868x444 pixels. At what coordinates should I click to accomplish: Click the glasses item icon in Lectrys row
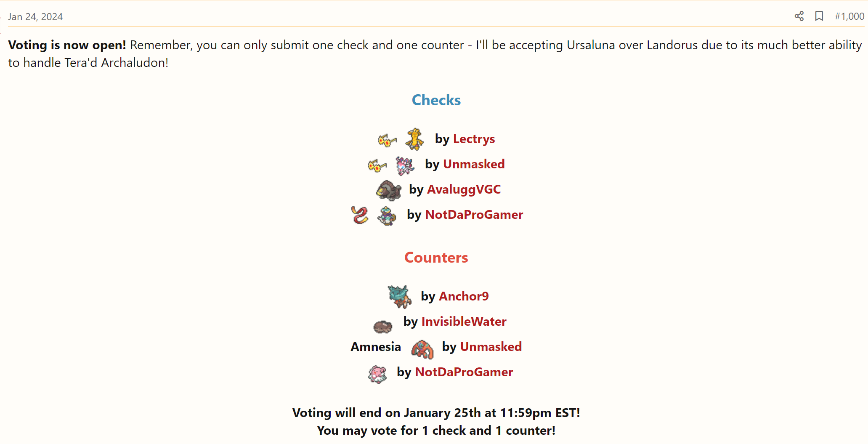[387, 140]
